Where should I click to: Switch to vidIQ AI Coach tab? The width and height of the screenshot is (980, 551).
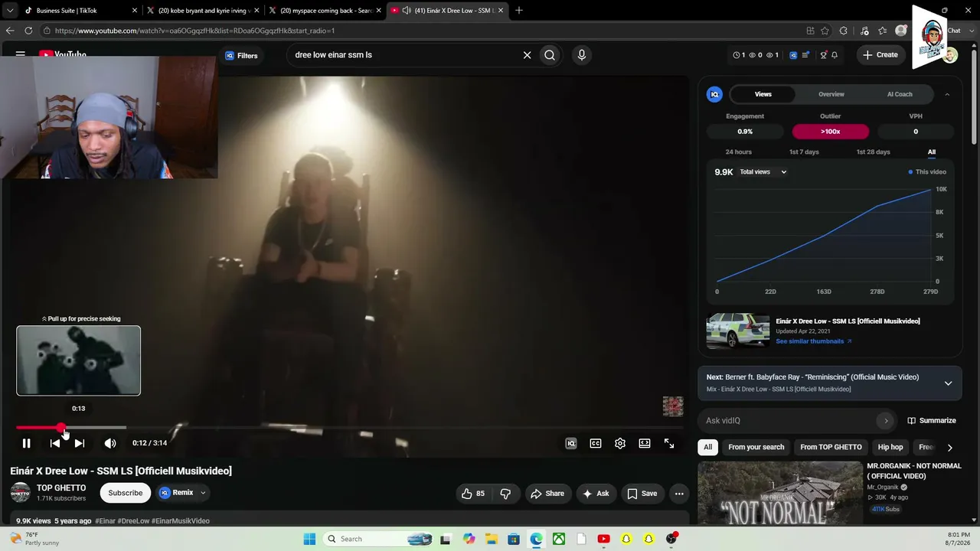[x=900, y=94]
